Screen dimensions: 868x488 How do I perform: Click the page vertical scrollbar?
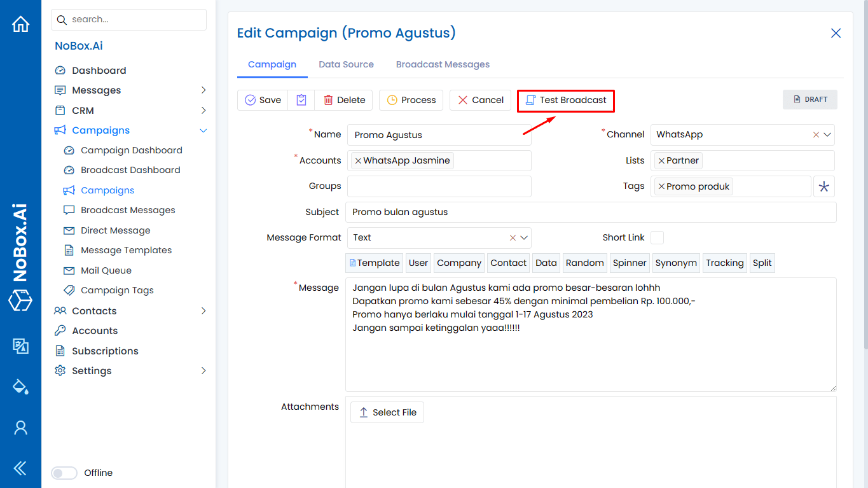[864, 191]
